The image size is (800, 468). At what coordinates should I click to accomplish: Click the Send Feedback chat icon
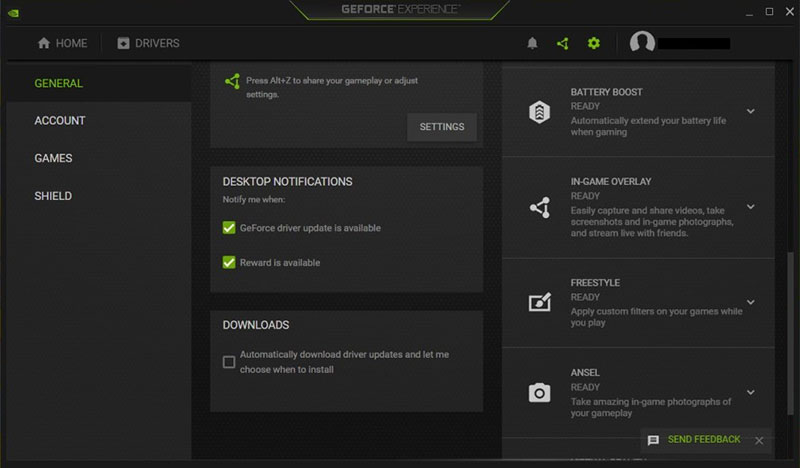click(x=653, y=440)
